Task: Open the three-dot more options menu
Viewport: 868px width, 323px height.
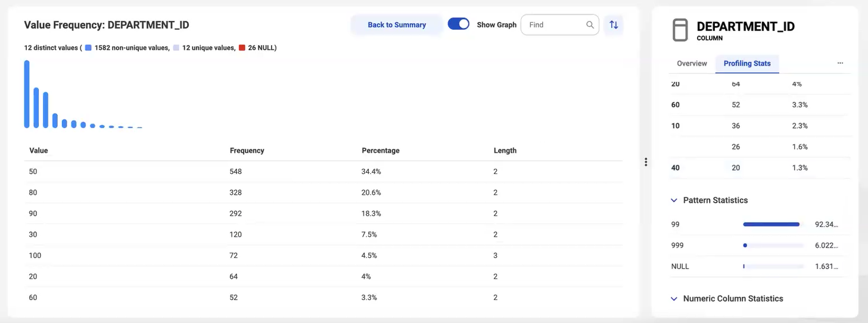Action: click(840, 63)
